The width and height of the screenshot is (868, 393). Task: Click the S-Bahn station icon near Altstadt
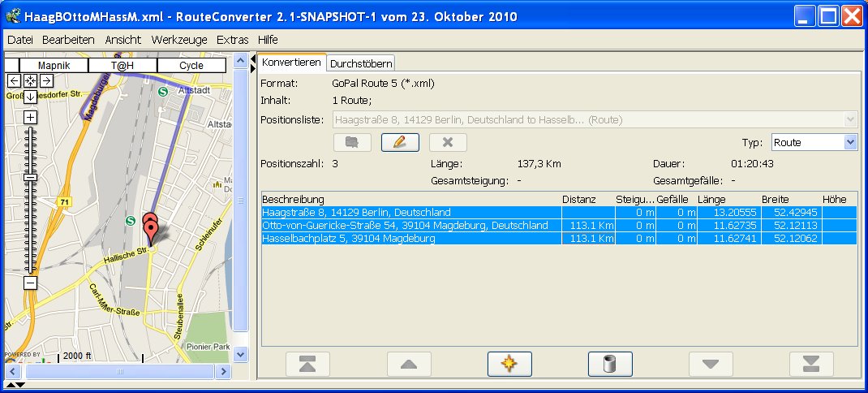click(163, 92)
